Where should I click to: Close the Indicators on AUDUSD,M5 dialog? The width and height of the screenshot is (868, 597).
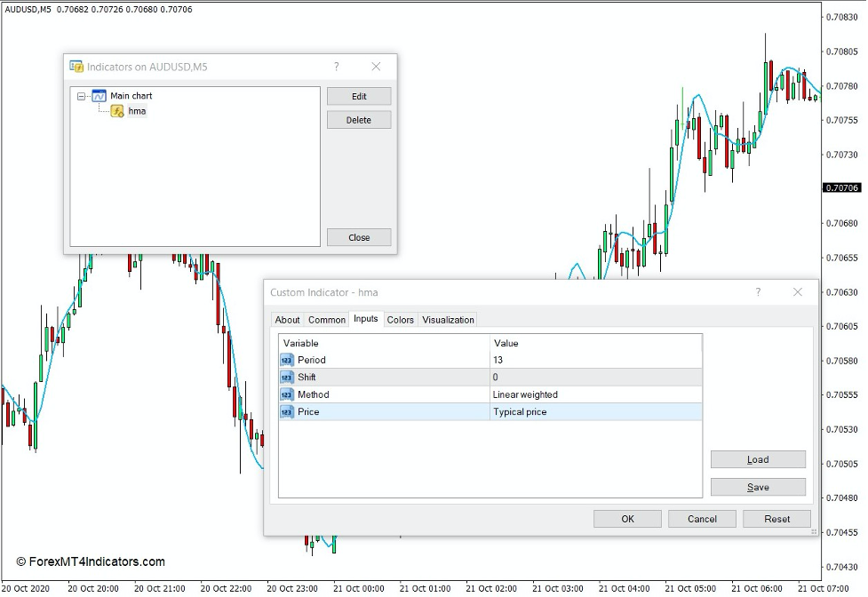coord(376,67)
